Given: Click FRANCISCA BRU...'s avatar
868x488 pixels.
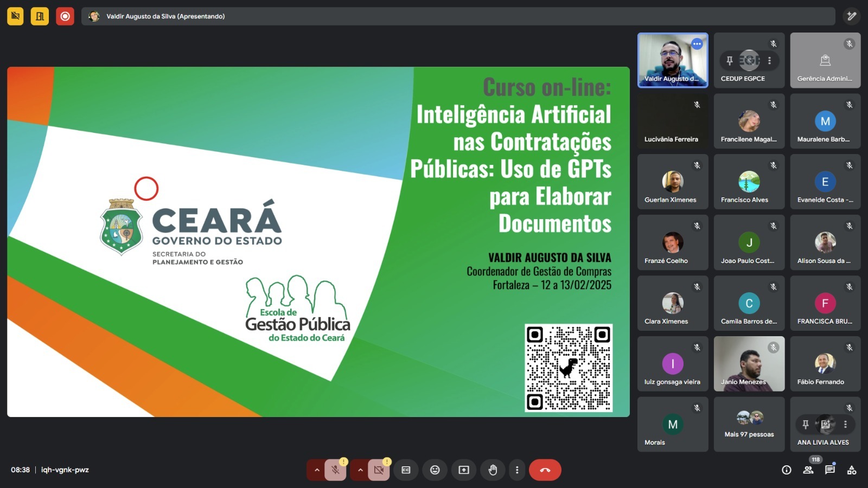Looking at the screenshot, I should (x=825, y=303).
